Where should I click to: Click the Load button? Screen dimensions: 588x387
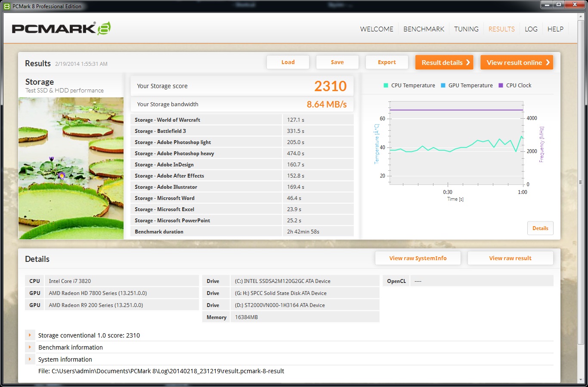point(288,62)
